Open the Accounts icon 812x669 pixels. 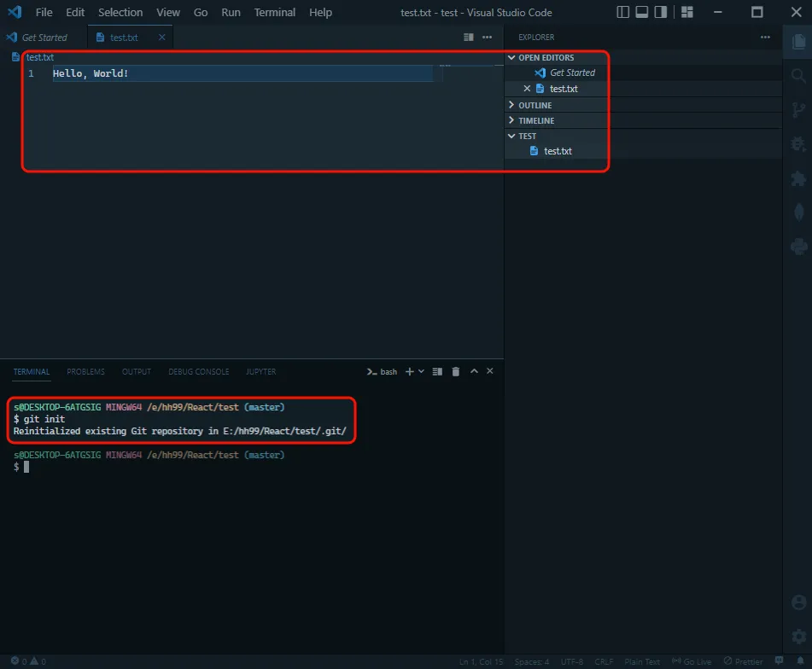pos(798,602)
